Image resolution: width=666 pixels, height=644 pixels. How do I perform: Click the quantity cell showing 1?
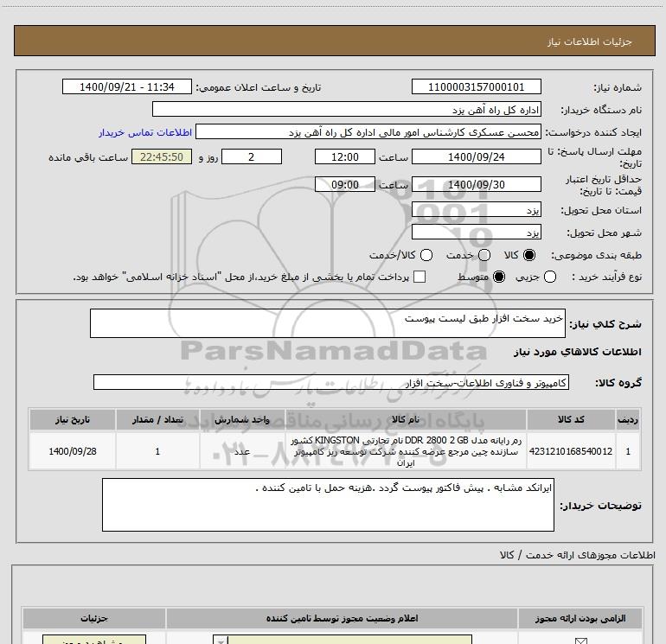pyautogui.click(x=157, y=451)
